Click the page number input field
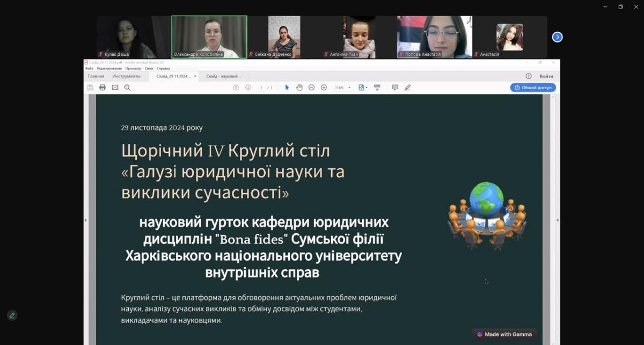The width and height of the screenshot is (644, 345). (261, 88)
